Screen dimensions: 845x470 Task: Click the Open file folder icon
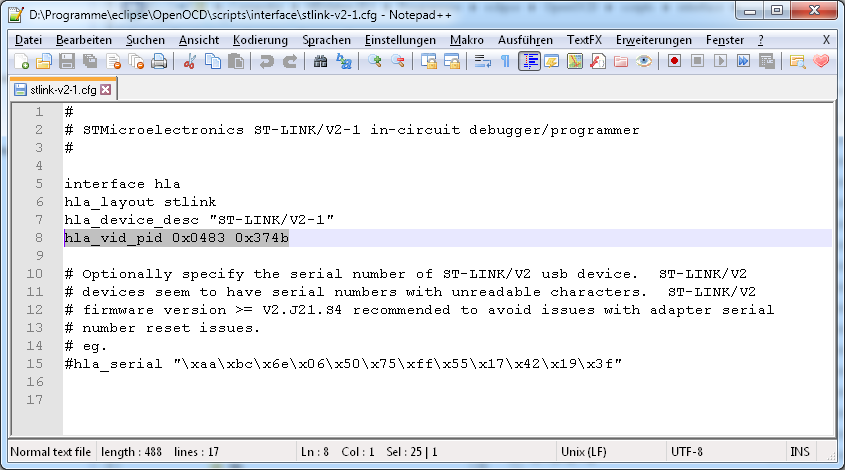click(x=43, y=62)
